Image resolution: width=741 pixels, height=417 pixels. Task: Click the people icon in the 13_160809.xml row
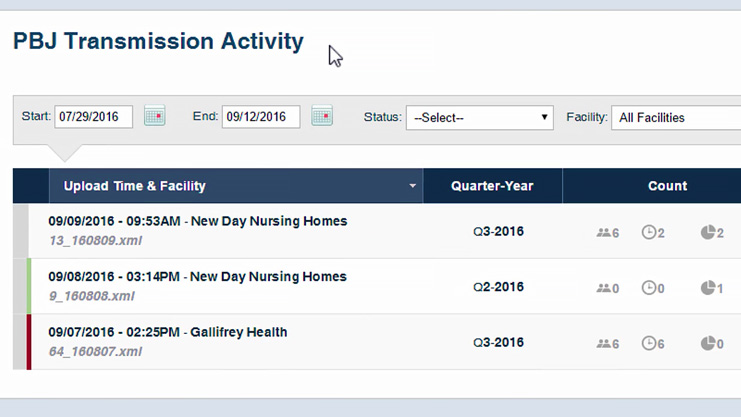[603, 232]
